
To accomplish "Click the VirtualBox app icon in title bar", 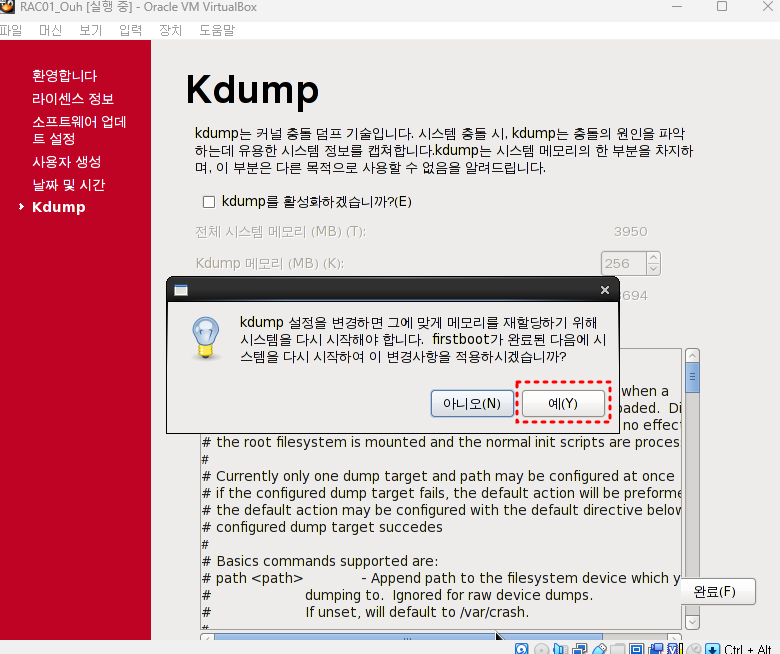I will click(7, 6).
